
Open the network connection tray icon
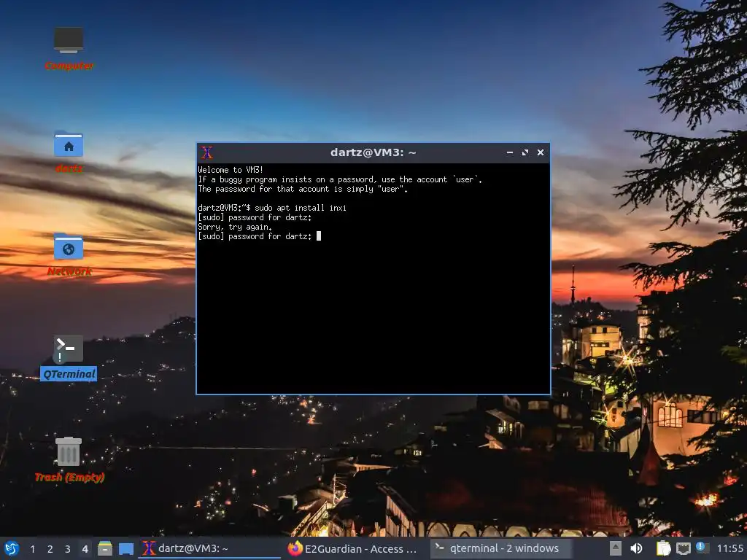tap(683, 548)
